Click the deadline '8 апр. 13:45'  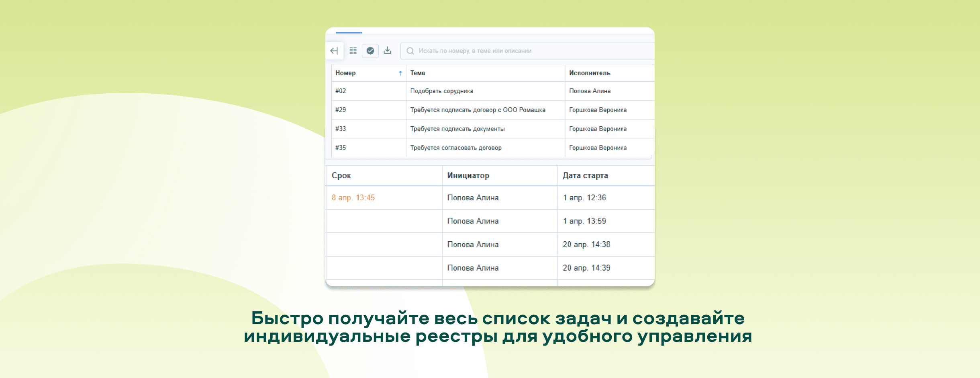coord(353,198)
